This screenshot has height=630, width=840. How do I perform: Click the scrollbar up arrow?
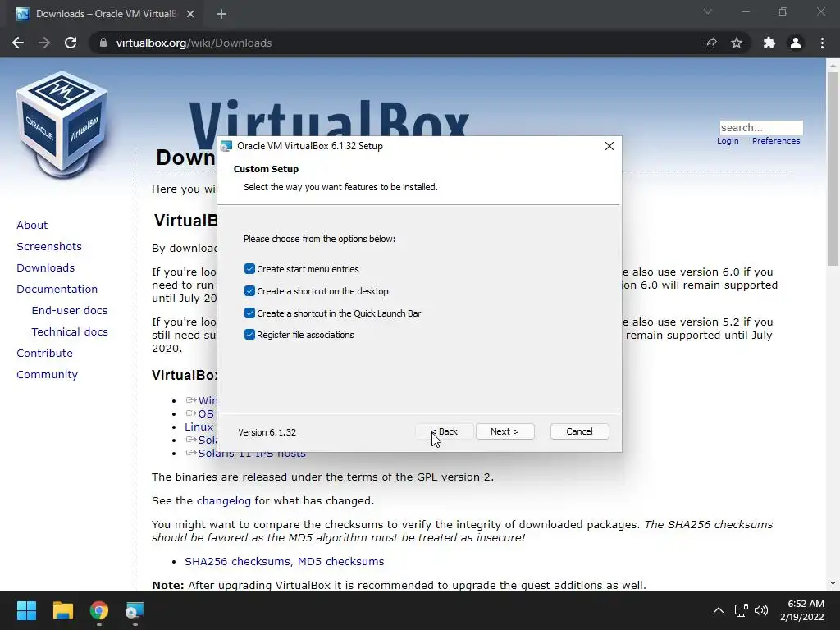pos(833,66)
